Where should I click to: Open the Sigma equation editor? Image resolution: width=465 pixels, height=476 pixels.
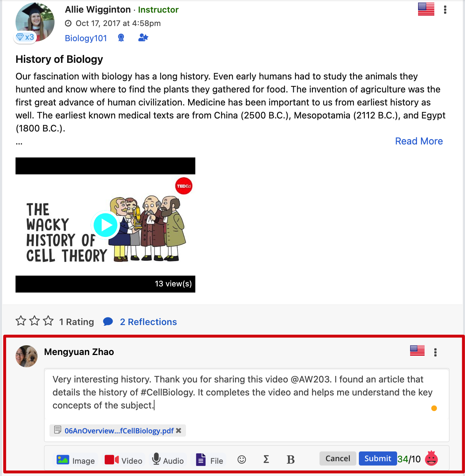(266, 459)
